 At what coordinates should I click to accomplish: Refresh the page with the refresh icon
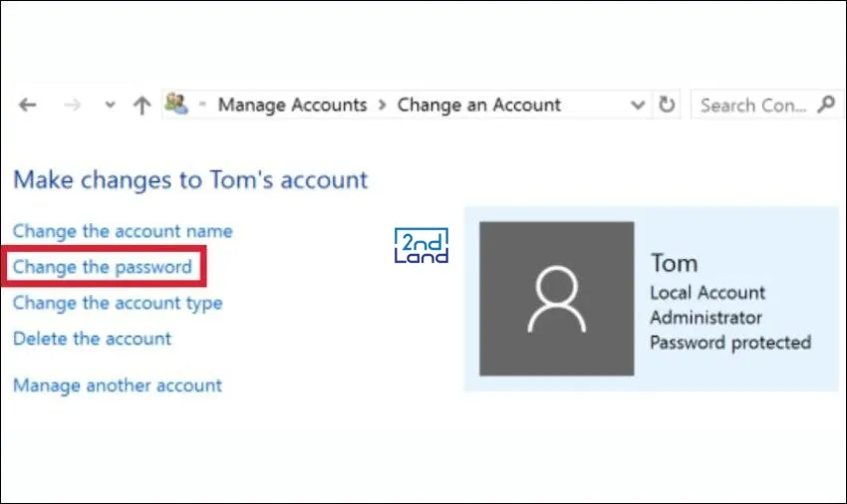667,105
